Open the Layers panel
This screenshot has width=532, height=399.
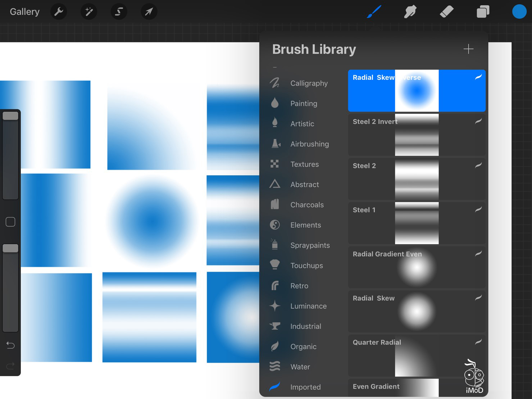click(x=483, y=12)
